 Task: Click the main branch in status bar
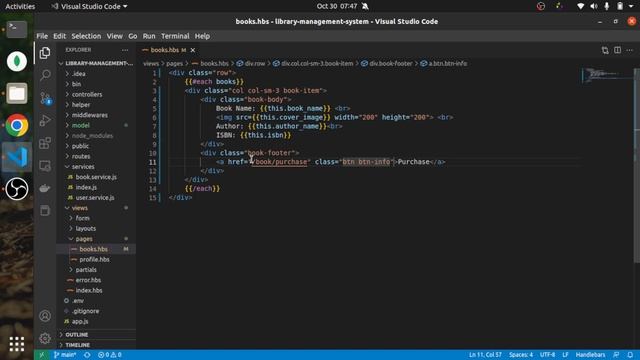pos(65,355)
